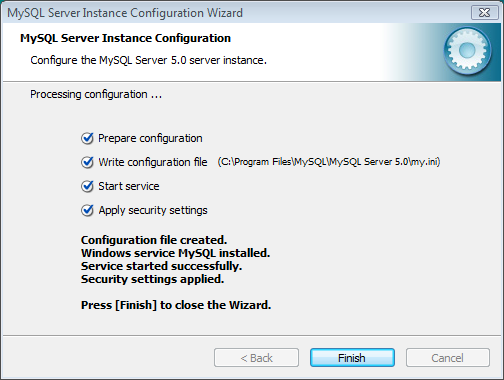Click 'Service started successfully.' message
The height and width of the screenshot is (380, 504).
click(161, 266)
